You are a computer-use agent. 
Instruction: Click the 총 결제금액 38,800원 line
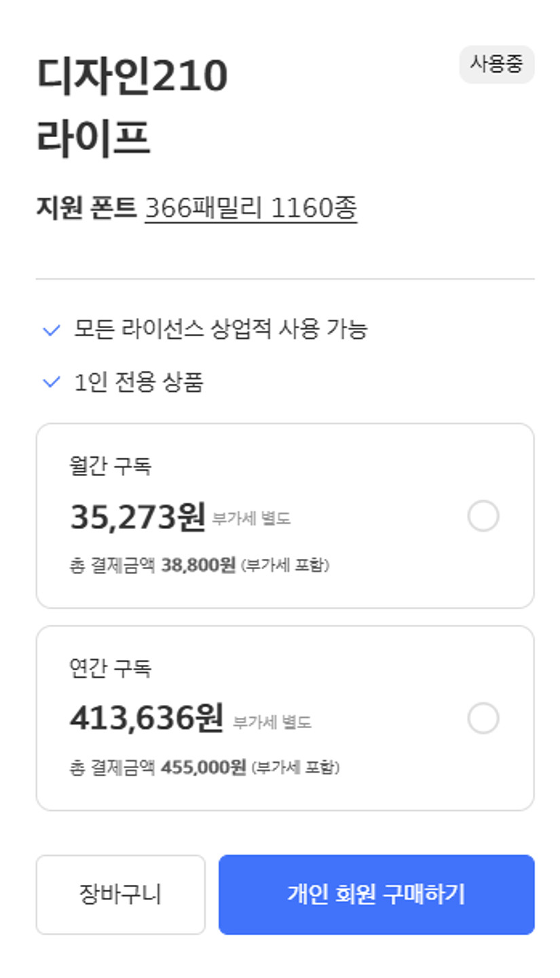point(200,565)
